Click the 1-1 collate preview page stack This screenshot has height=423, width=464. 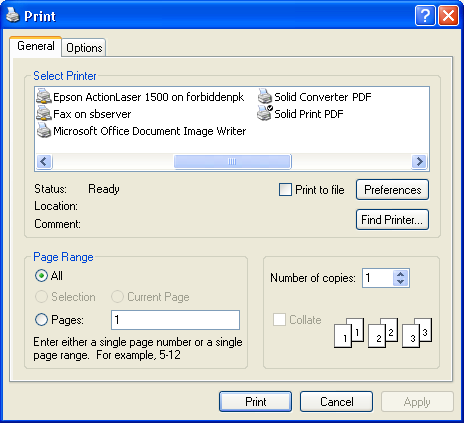(349, 333)
